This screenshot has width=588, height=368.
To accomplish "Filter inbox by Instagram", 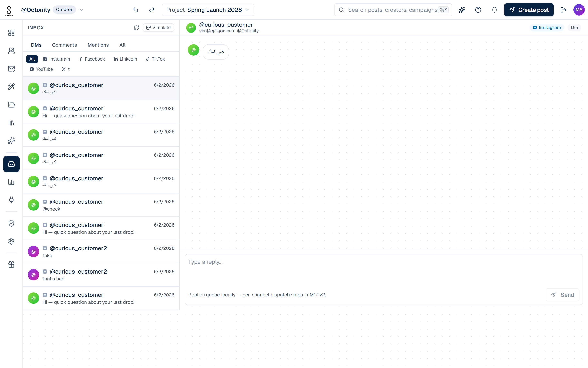I will pos(57,59).
